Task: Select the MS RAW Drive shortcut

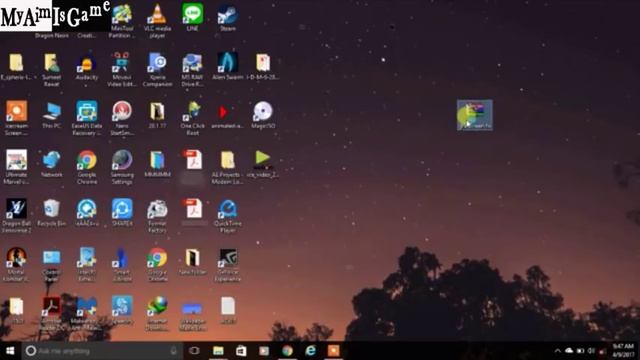Action: [x=192, y=69]
